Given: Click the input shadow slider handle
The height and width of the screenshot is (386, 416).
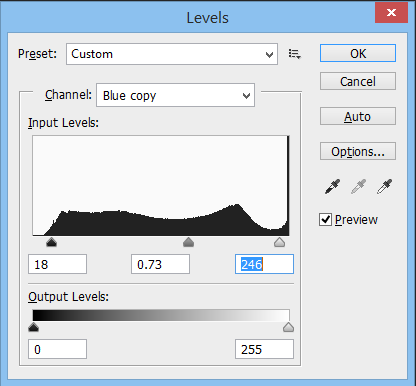Looking at the screenshot, I should click(51, 242).
